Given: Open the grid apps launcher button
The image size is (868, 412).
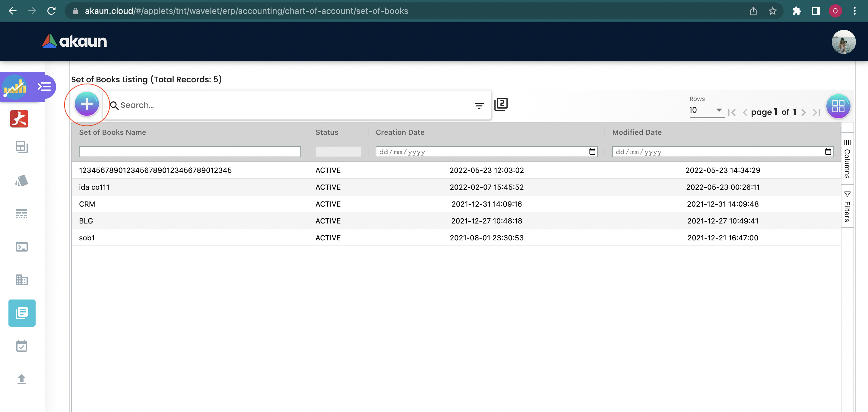Looking at the screenshot, I should point(838,106).
